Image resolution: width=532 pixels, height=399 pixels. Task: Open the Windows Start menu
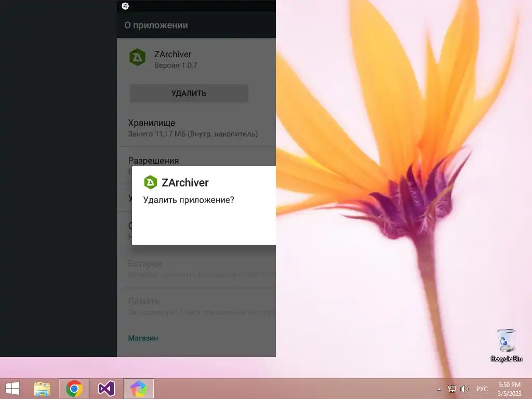(12, 389)
